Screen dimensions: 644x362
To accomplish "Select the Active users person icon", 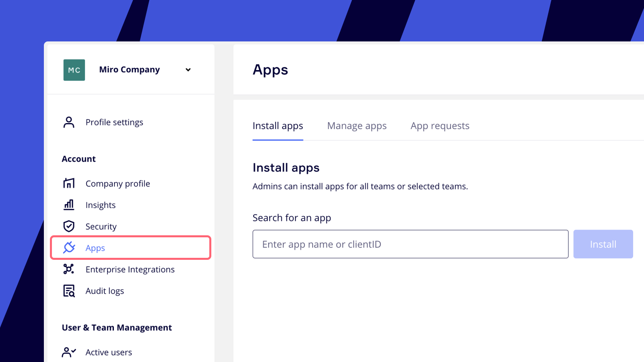I will coord(69,352).
